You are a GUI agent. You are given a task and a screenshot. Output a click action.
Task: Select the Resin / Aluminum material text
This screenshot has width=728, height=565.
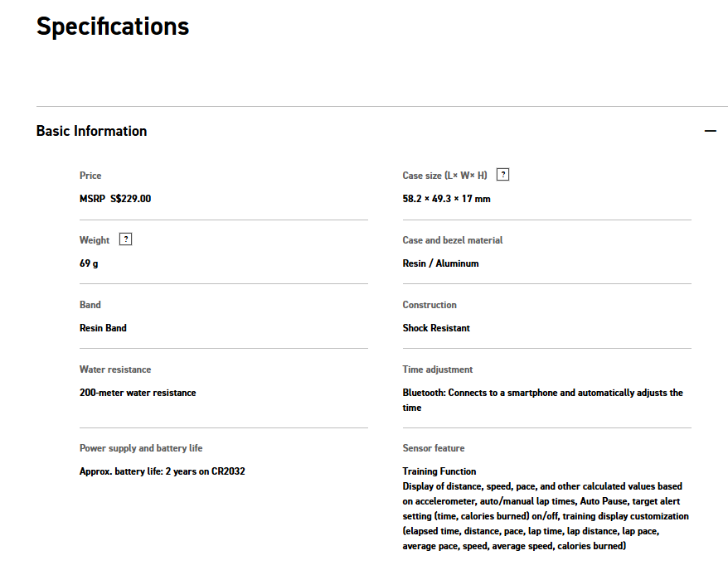pyautogui.click(x=440, y=263)
